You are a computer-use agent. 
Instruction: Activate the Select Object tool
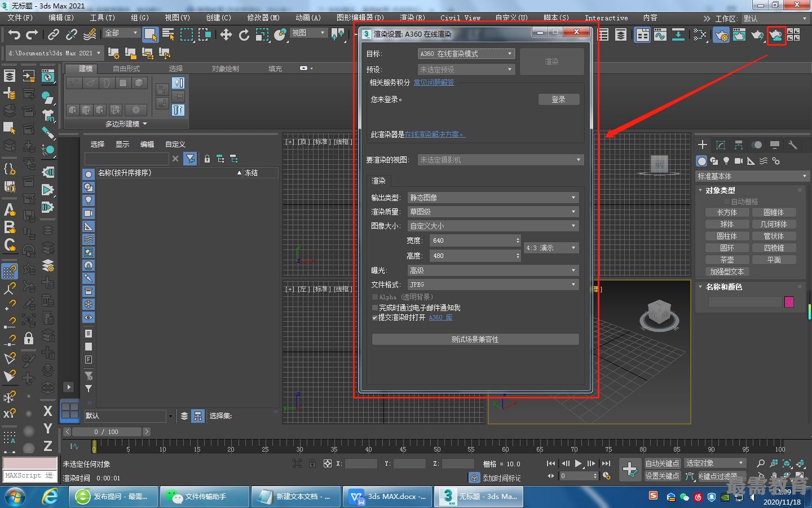pos(150,35)
